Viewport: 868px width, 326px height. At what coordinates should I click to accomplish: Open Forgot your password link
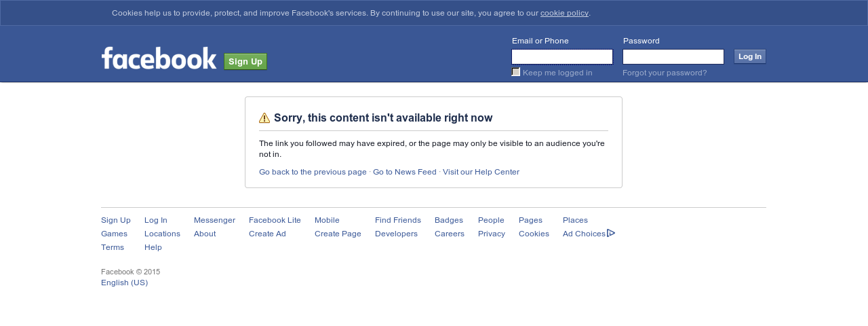point(665,73)
